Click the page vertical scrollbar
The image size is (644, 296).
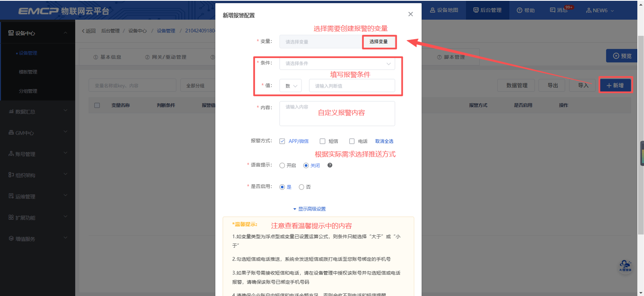(641, 135)
